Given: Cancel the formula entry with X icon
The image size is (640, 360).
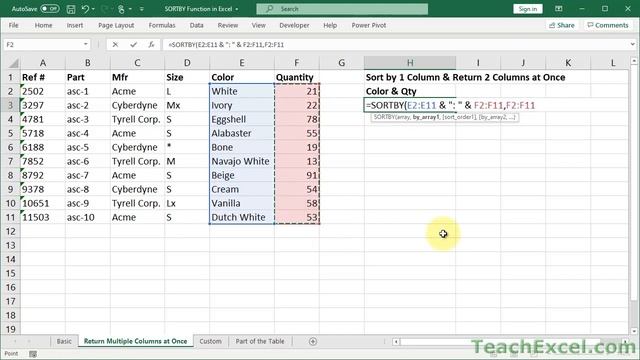Looking at the screenshot, I should pyautogui.click(x=115, y=44).
